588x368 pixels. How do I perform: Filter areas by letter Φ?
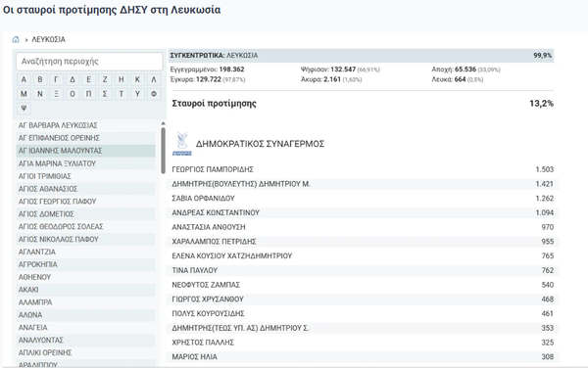pos(154,94)
